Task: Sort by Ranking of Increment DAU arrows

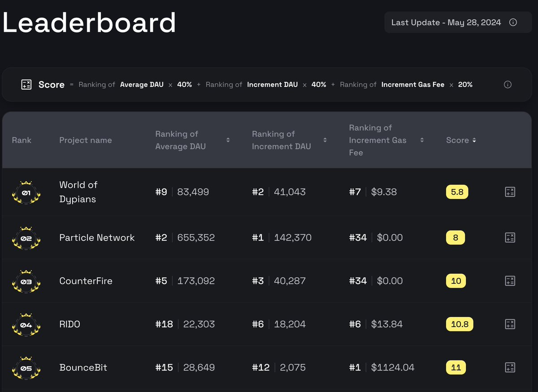Action: tap(325, 140)
